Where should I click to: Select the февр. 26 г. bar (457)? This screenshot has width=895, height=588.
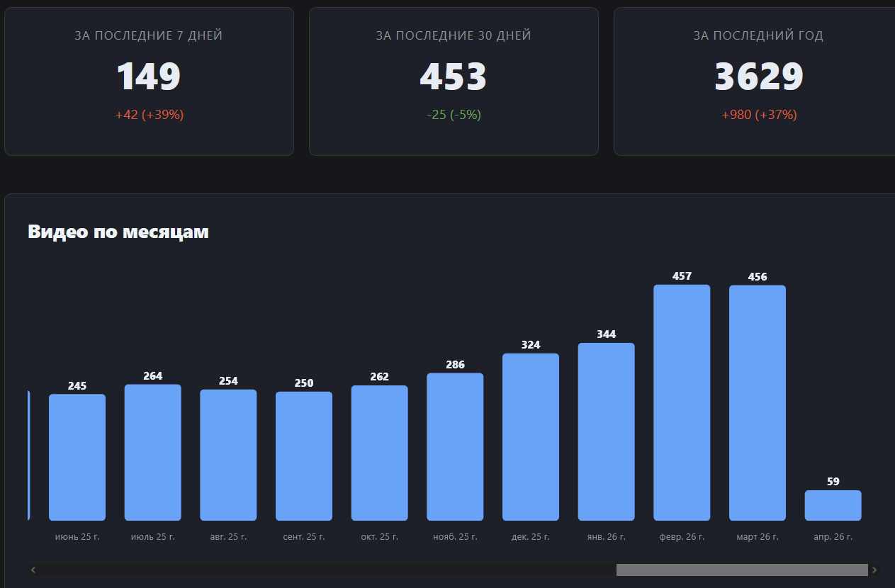(x=682, y=402)
